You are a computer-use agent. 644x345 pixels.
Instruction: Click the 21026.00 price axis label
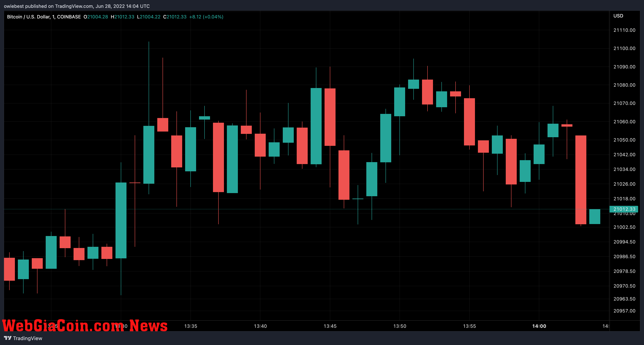tap(624, 184)
